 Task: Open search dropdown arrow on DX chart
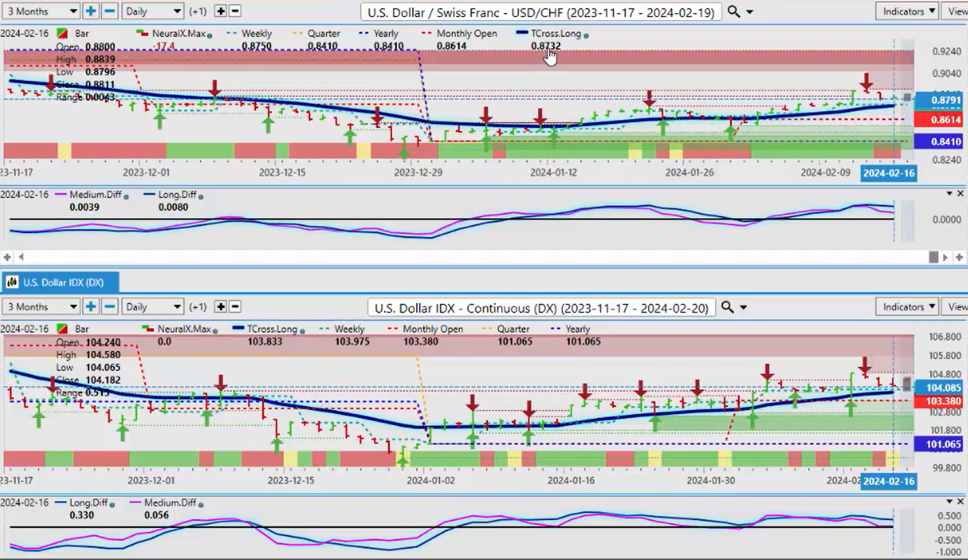[x=743, y=308]
